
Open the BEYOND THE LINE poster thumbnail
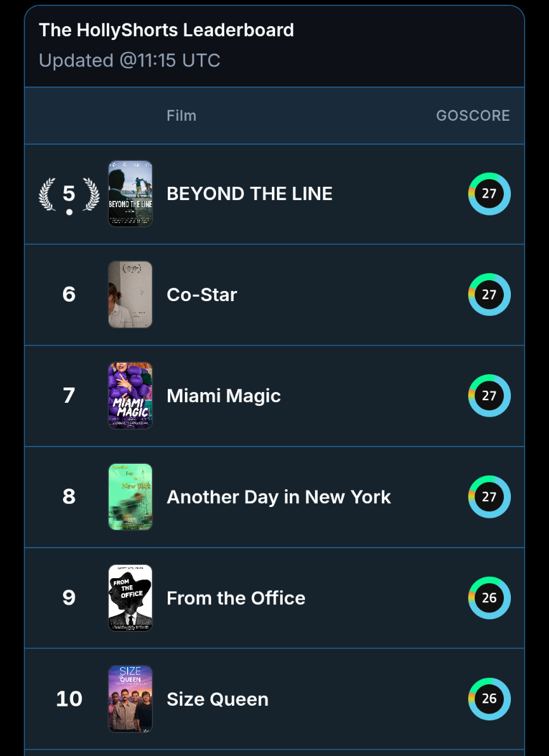[130, 194]
